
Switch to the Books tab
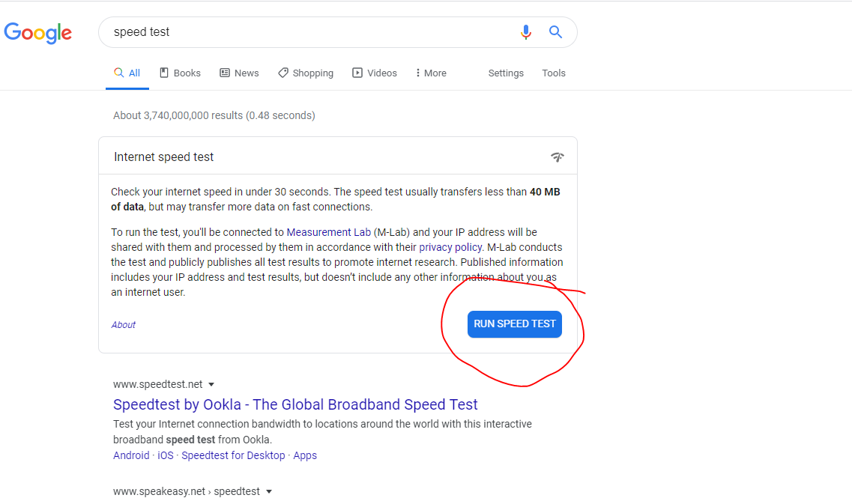click(181, 73)
